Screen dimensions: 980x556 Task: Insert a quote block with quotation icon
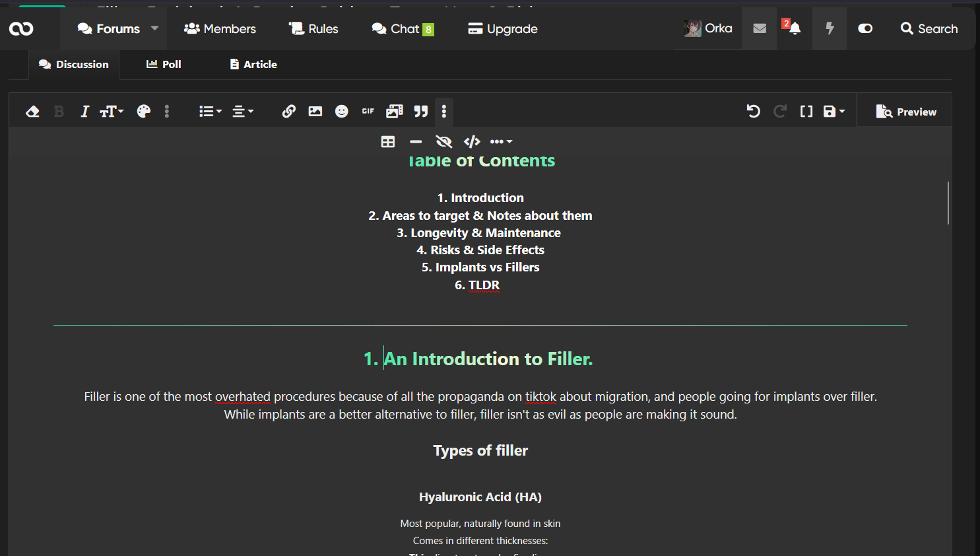coord(421,112)
